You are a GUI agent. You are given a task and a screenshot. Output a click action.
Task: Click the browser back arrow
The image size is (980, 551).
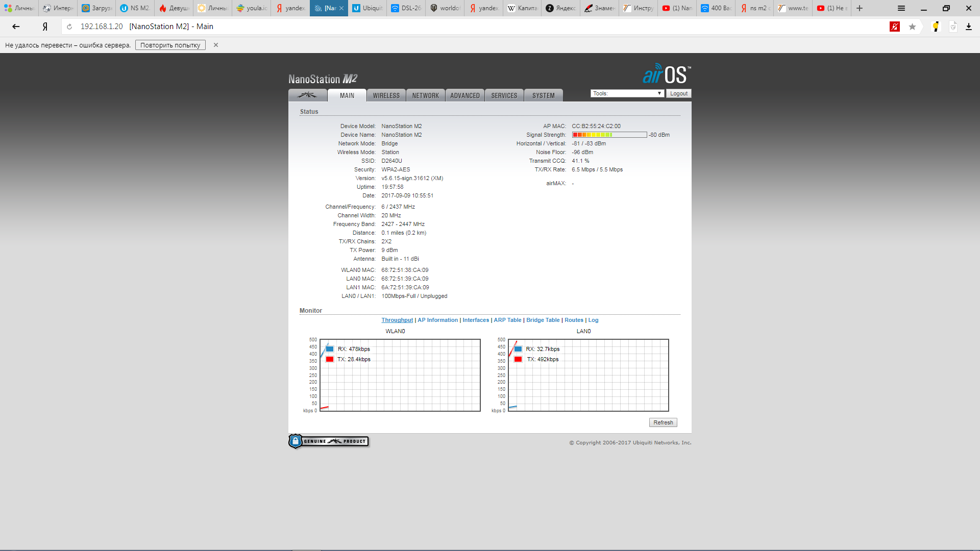(x=16, y=27)
